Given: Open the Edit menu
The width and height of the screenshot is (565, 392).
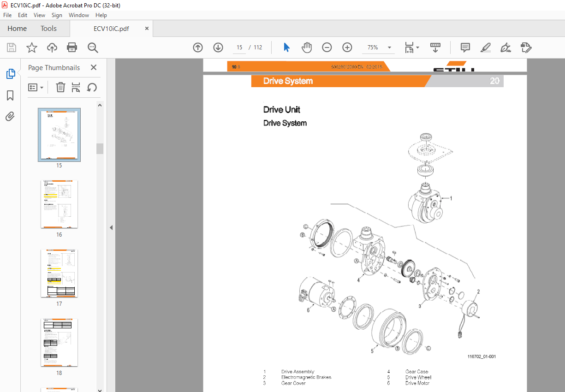Looking at the screenshot, I should coord(23,15).
